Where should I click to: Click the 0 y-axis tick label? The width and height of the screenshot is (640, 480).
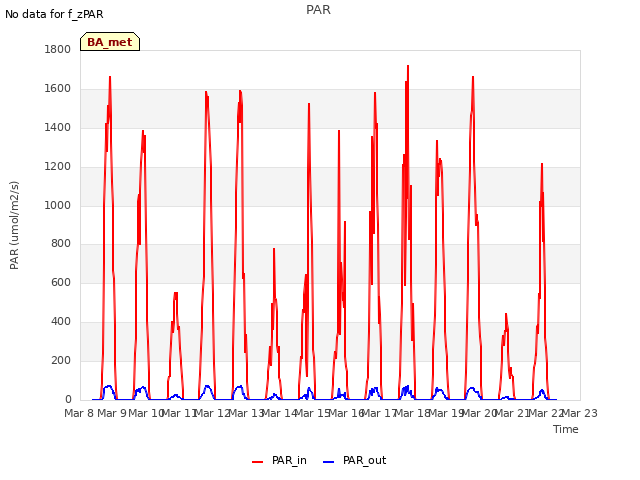[x=68, y=400]
